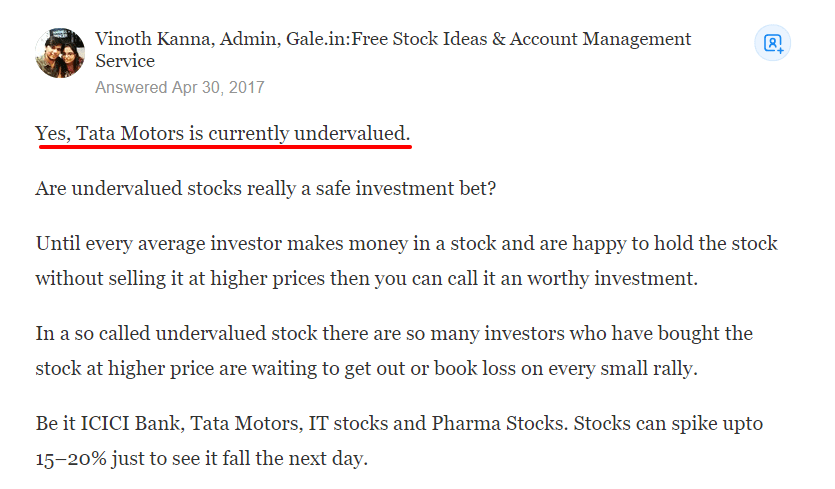Open Vinoth Kanna's profile photo
The width and height of the screenshot is (835, 489).
[x=60, y=53]
